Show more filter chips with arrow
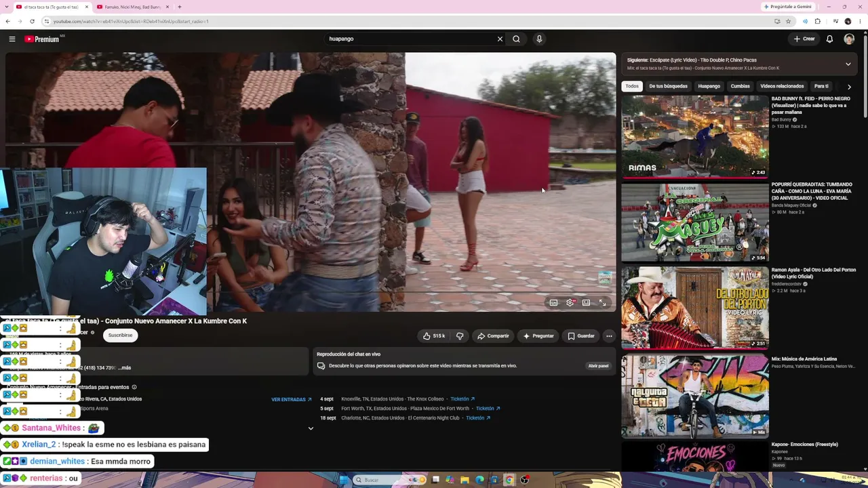Viewport: 868px width, 488px height. click(849, 87)
